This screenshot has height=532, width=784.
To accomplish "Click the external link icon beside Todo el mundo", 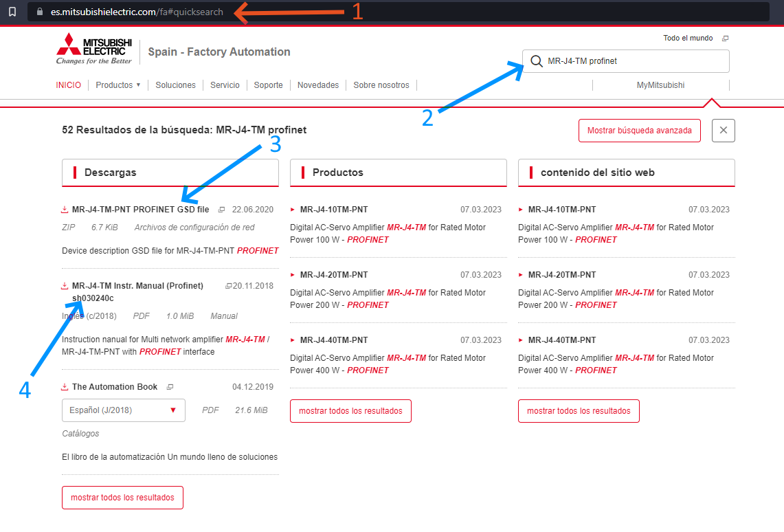I will pyautogui.click(x=726, y=38).
